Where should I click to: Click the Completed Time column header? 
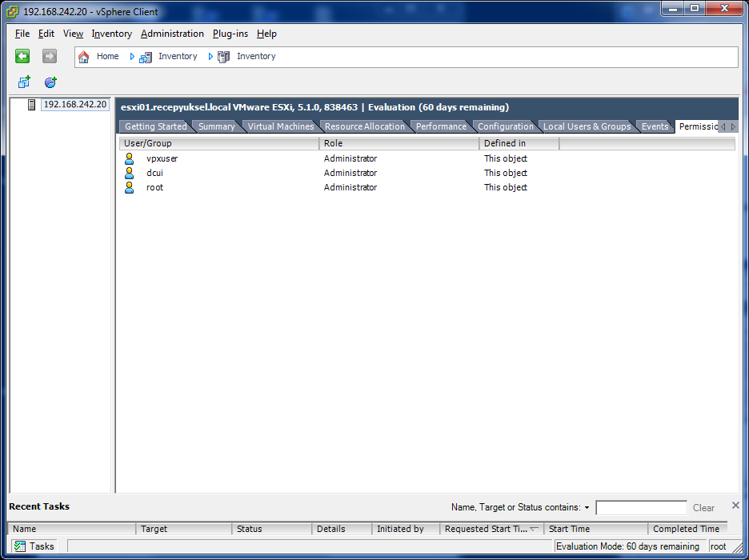(688, 529)
